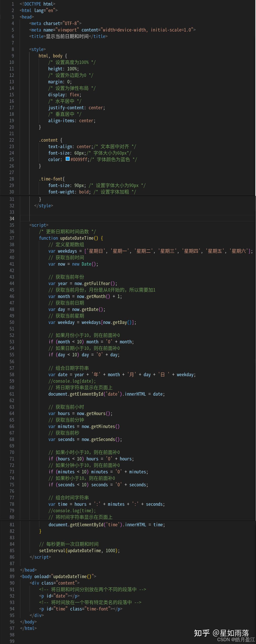
Task: Click the closing '</body>' tag
Action: tap(28, 622)
